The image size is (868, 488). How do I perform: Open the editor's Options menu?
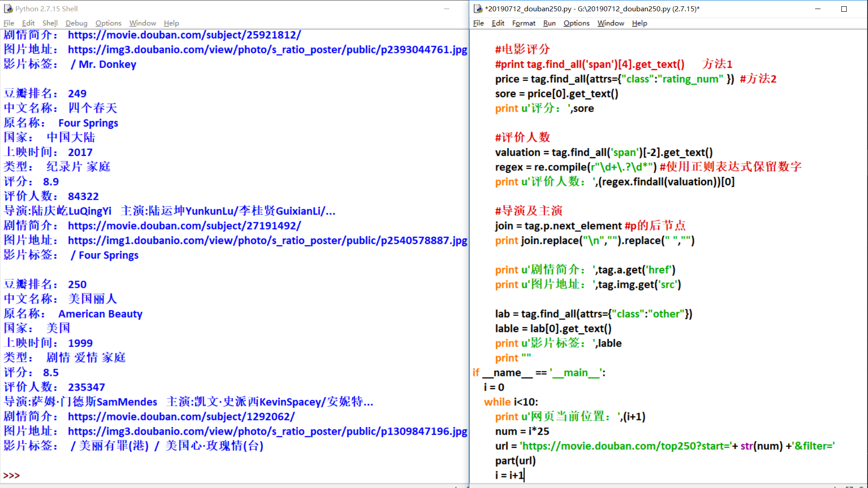pos(576,23)
